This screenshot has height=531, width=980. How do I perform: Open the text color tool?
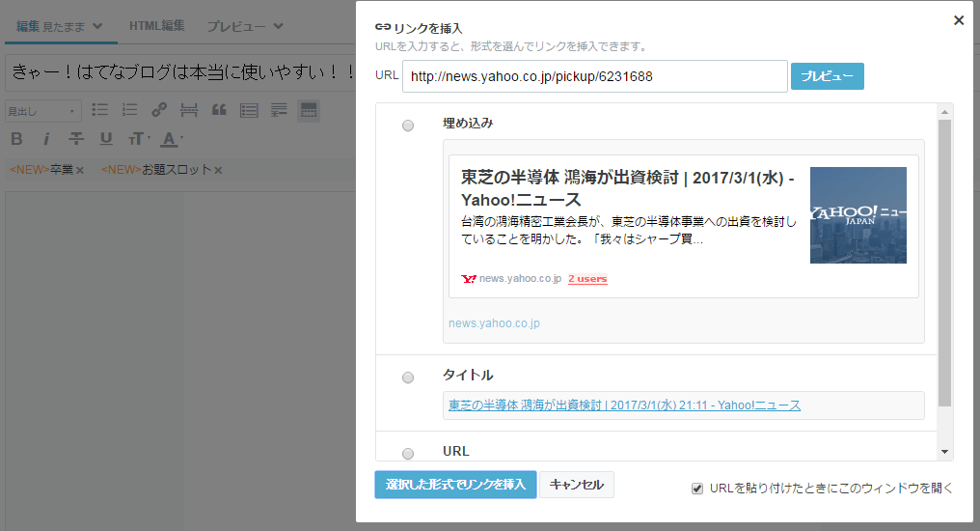(172, 139)
